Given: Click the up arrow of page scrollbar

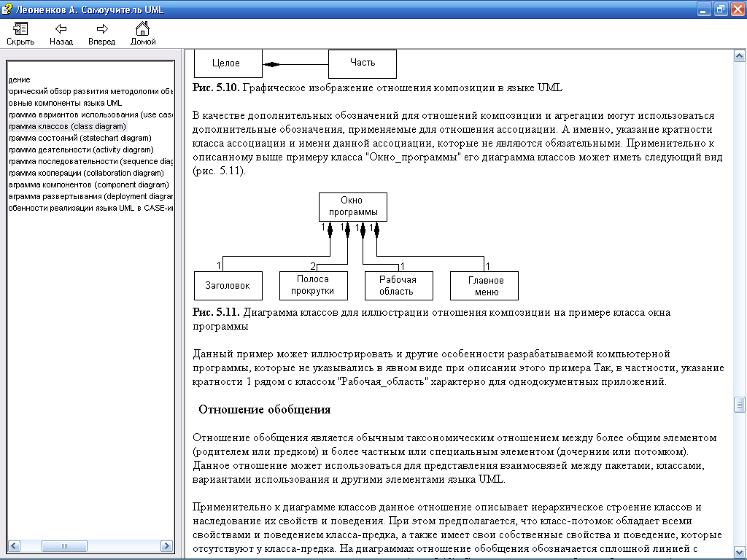Looking at the screenshot, I should pyautogui.click(x=739, y=56).
